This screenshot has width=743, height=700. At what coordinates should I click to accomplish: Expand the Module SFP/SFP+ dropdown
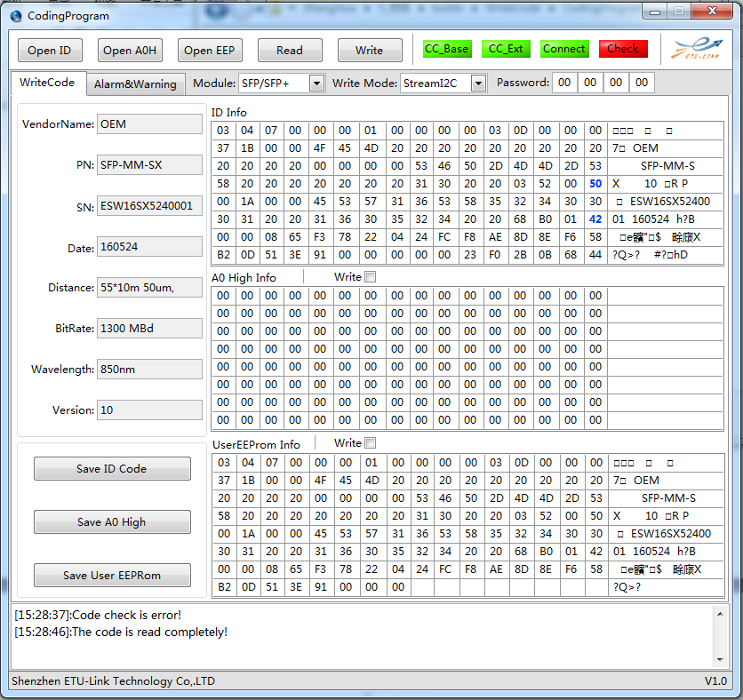click(x=316, y=84)
